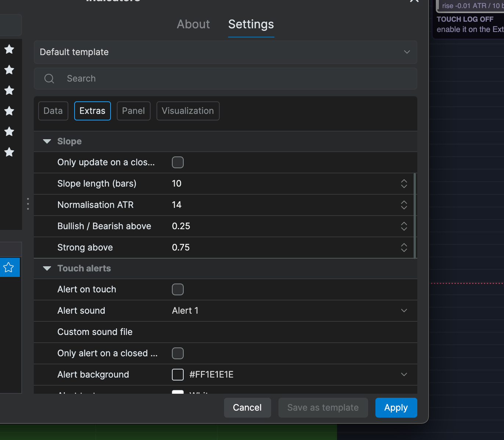The height and width of the screenshot is (440, 504).
Task: Expand Alert background color dropdown arrow
Action: pos(404,375)
